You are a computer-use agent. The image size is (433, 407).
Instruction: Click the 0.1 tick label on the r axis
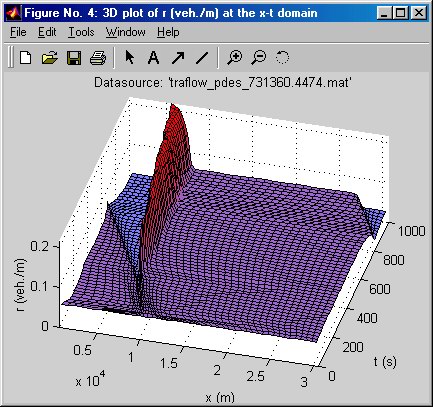pos(39,287)
